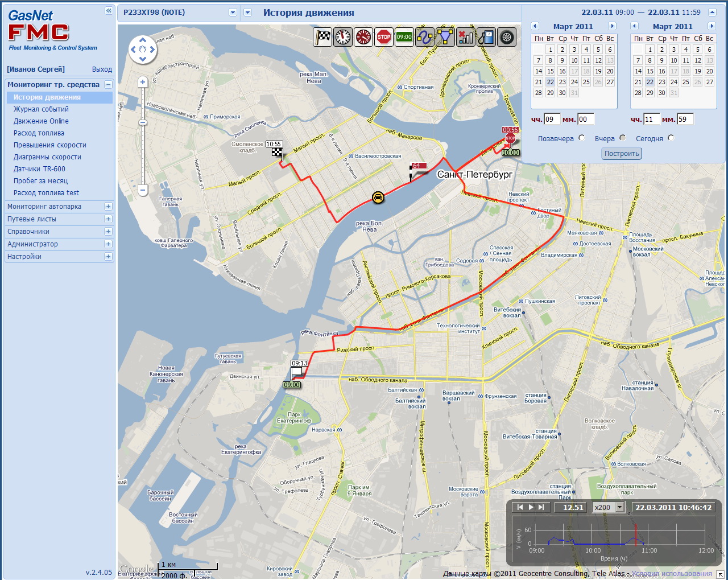
Task: Open the dropdown beside История движения title
Action: tap(247, 13)
